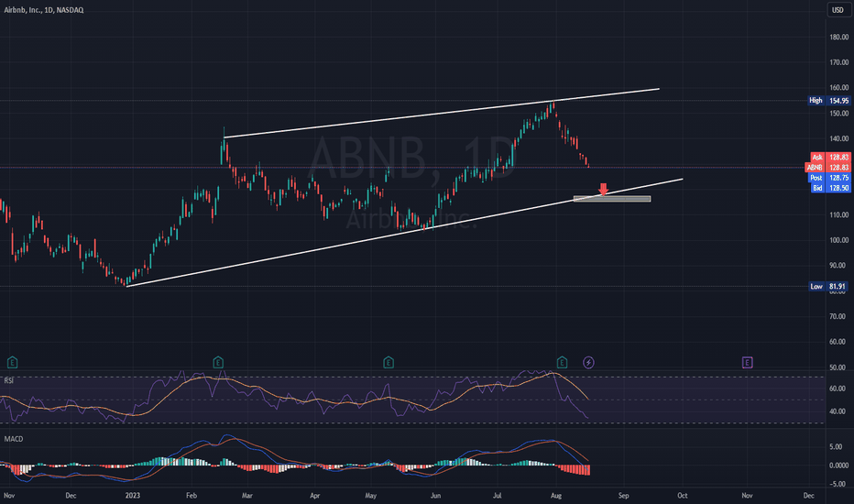Image resolution: width=854 pixels, height=504 pixels.
Task: Click the MACD 0.0000 scale value
Action: [838, 466]
